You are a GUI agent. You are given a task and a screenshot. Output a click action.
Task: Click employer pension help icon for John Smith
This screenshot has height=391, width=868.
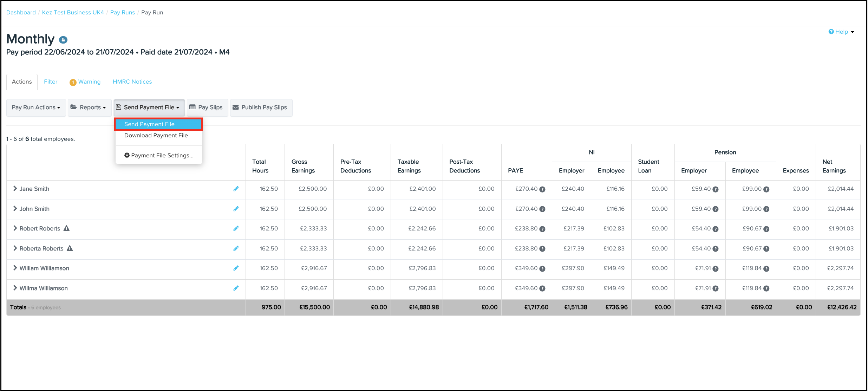[716, 209]
